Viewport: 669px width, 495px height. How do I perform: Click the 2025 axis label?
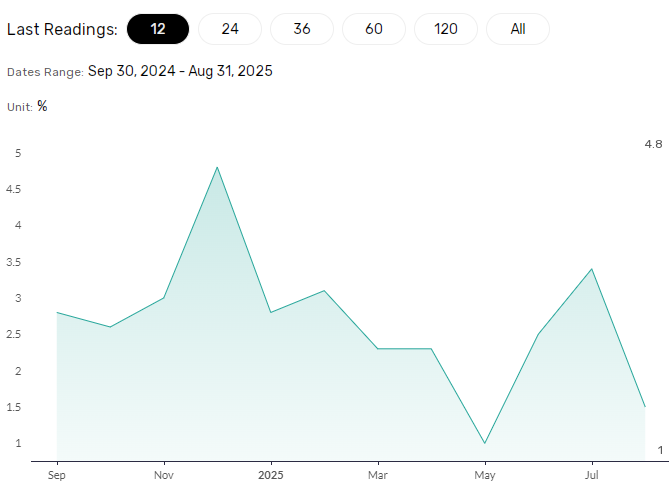coord(271,475)
